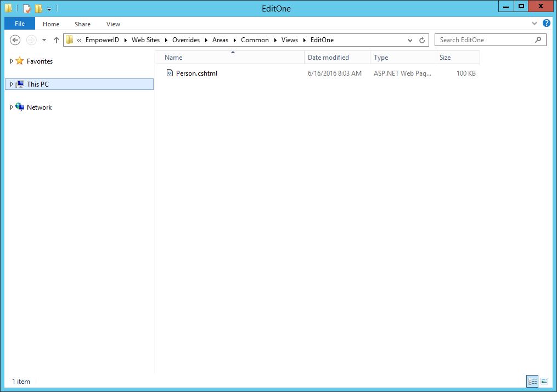Image resolution: width=557 pixels, height=392 pixels.
Task: Expand the ribbon using the chevron
Action: [x=535, y=23]
